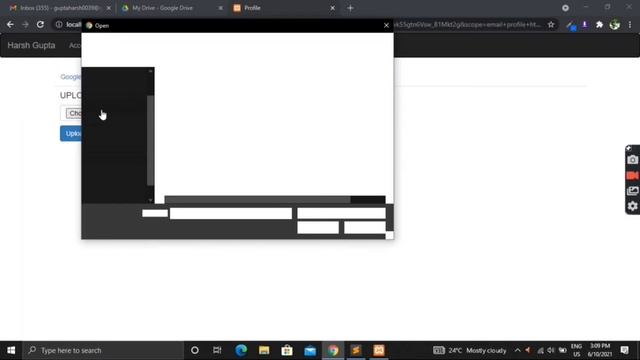Open the Chrome profile avatar
Image resolution: width=640 pixels, height=360 pixels.
coord(614,24)
